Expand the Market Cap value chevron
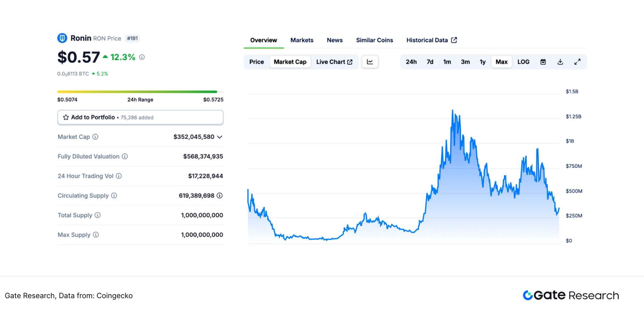The height and width of the screenshot is (315, 644). pos(220,137)
